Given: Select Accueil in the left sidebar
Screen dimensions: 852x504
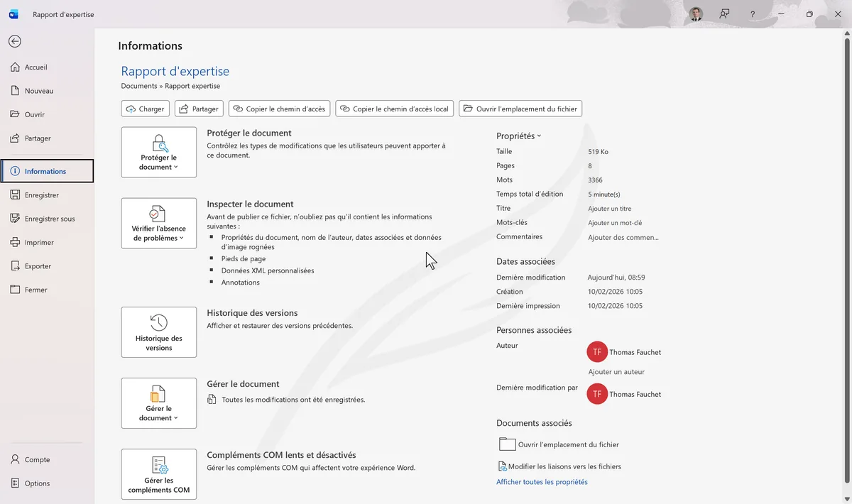Looking at the screenshot, I should [36, 67].
